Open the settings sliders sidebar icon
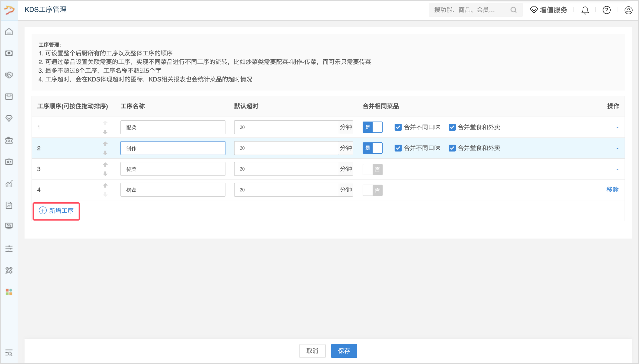639x364 pixels. (x=9, y=249)
